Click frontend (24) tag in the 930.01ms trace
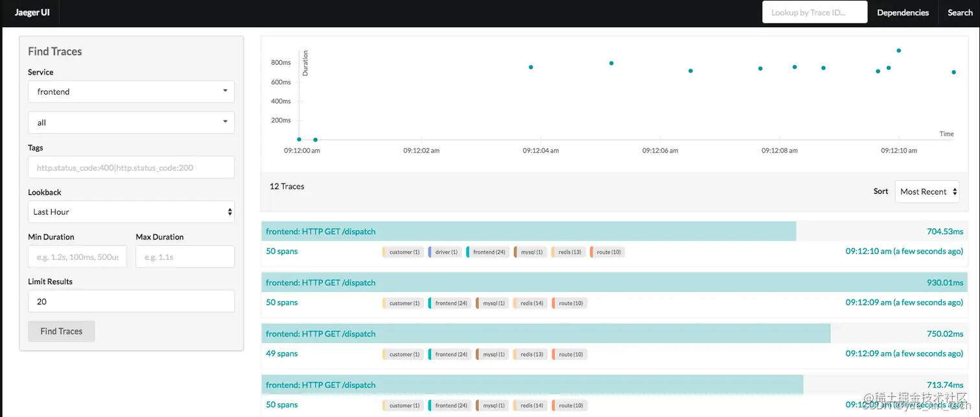Viewport: 980px width, 417px height. [x=449, y=303]
